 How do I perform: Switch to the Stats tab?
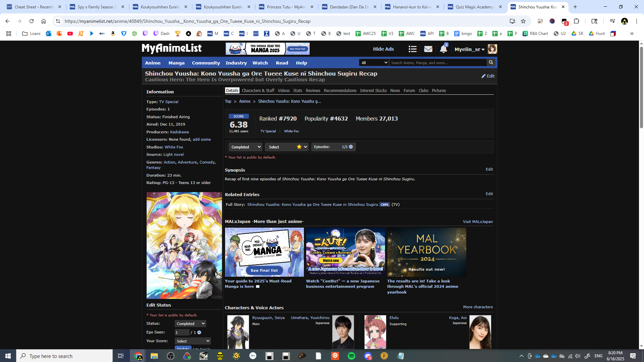click(298, 91)
